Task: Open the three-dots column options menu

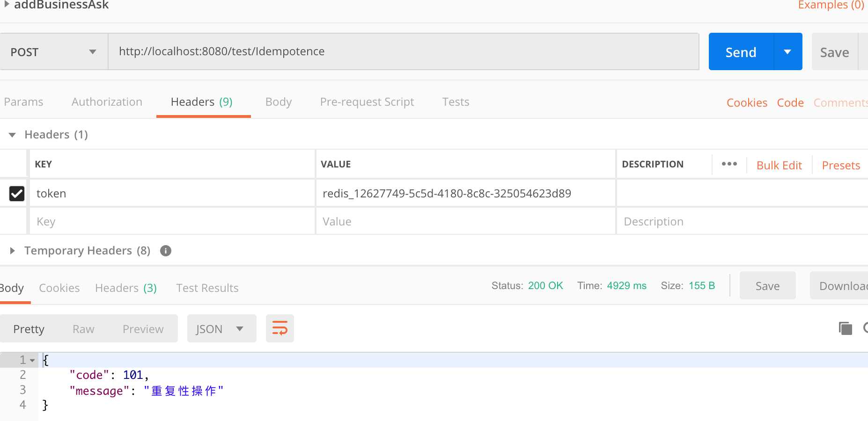Action: pyautogui.click(x=729, y=164)
